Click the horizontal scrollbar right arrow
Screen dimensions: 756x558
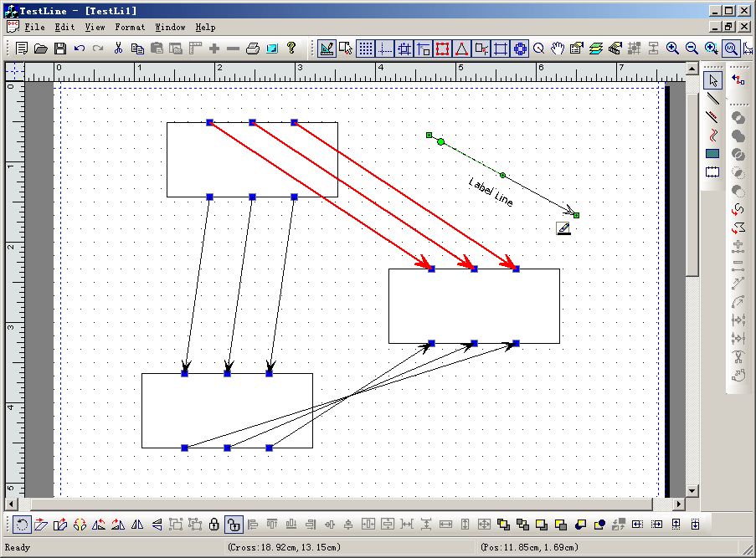click(x=679, y=504)
